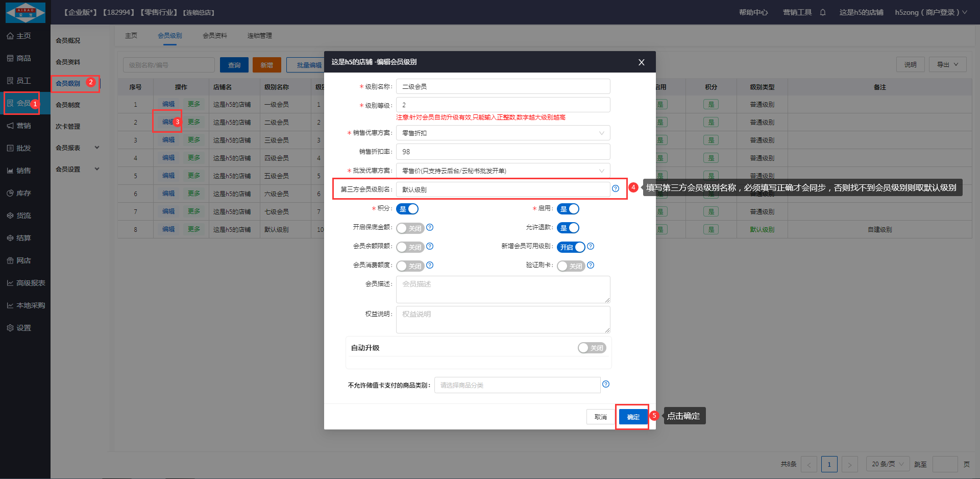Viewport: 980px width, 479px height.
Task: Turn off the 允许退款 switch
Action: coord(568,228)
